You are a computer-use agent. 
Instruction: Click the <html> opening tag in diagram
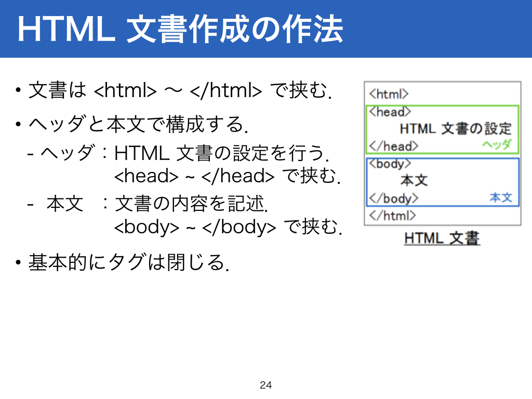389,94
